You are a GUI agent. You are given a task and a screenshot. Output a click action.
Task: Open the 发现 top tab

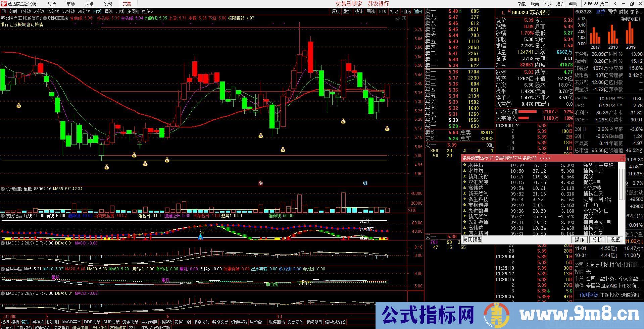[x=108, y=4]
